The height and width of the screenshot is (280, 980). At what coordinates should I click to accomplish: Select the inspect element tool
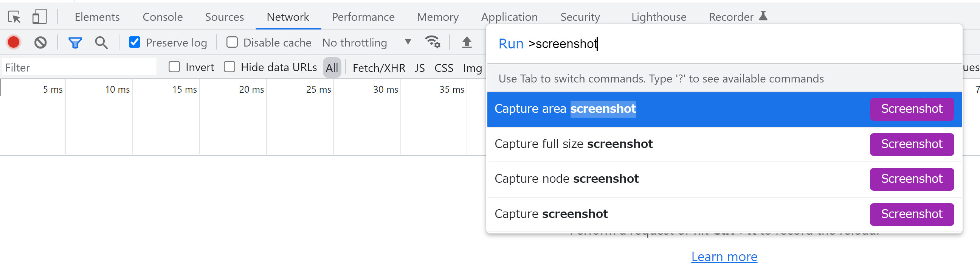[14, 17]
